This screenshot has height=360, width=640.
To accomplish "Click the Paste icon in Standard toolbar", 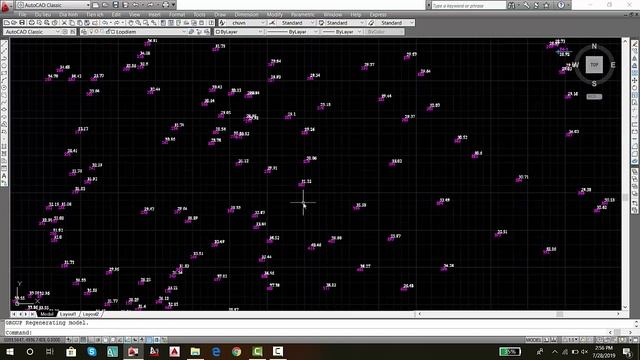I will 80,23.
